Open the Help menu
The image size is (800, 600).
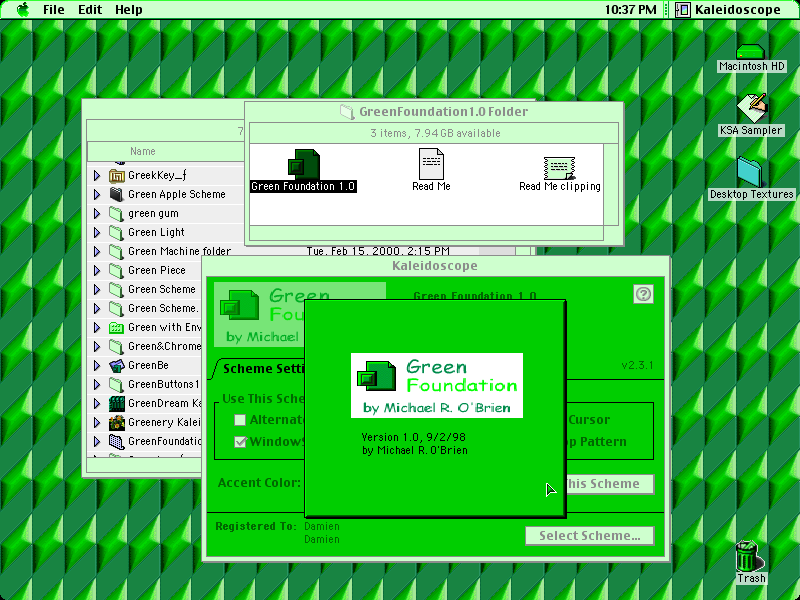tap(129, 9)
